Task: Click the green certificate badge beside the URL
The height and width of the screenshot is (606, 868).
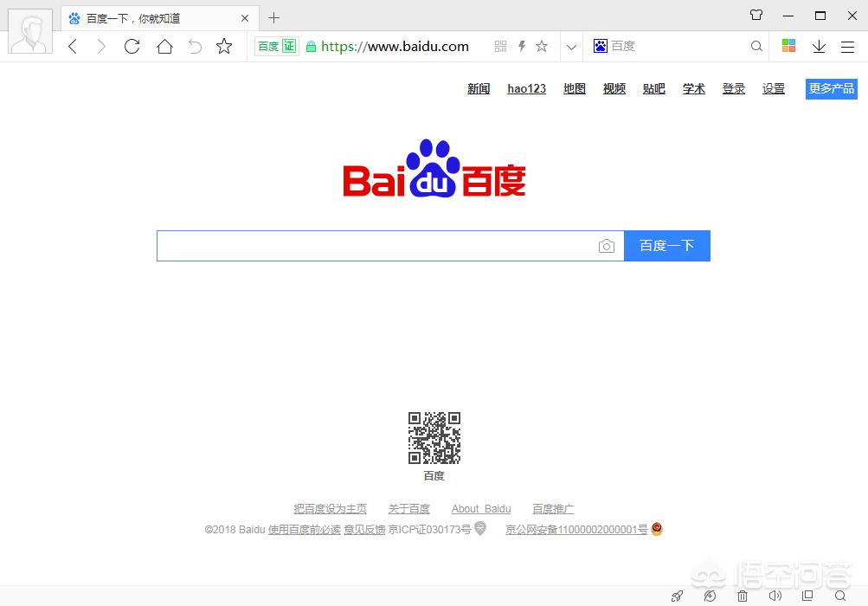Action: 275,46
